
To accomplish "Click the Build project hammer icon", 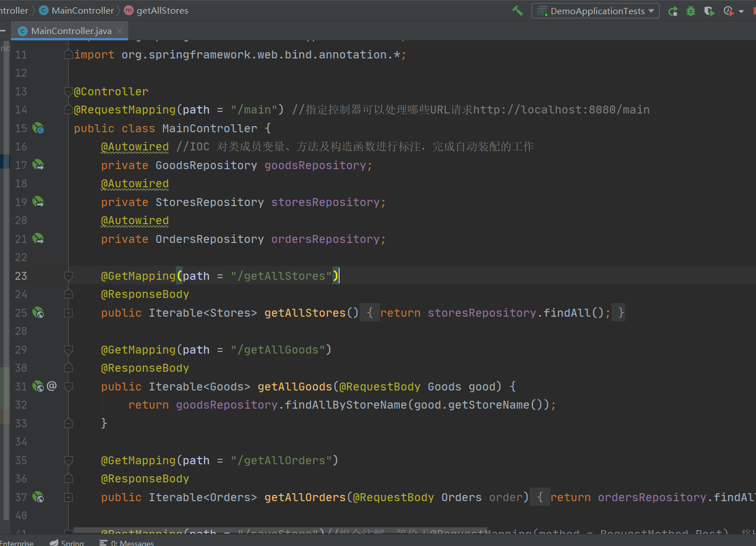I will point(517,11).
